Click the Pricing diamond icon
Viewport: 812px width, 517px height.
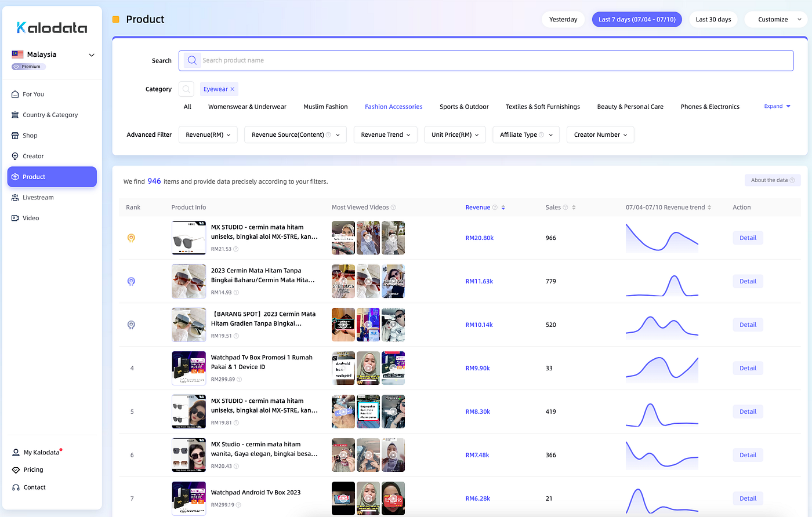click(16, 470)
